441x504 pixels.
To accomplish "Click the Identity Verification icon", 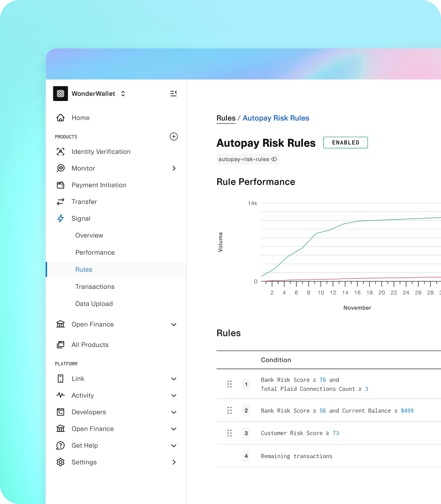I will (60, 152).
